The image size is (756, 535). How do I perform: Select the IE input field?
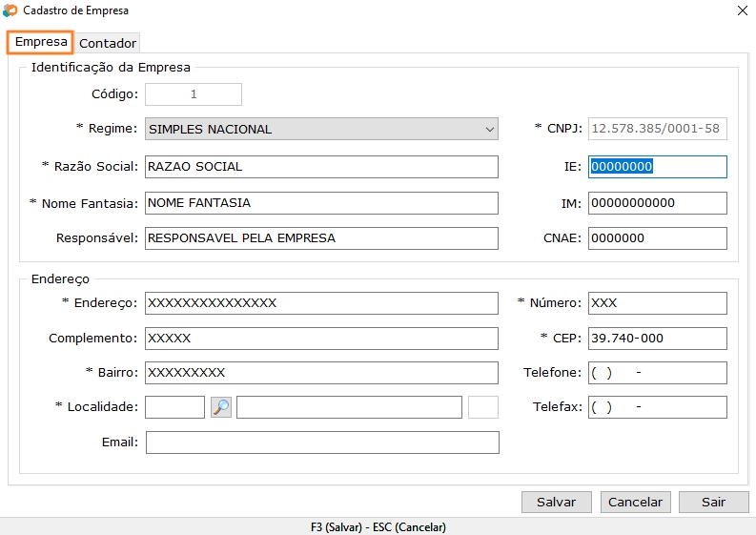(x=658, y=167)
